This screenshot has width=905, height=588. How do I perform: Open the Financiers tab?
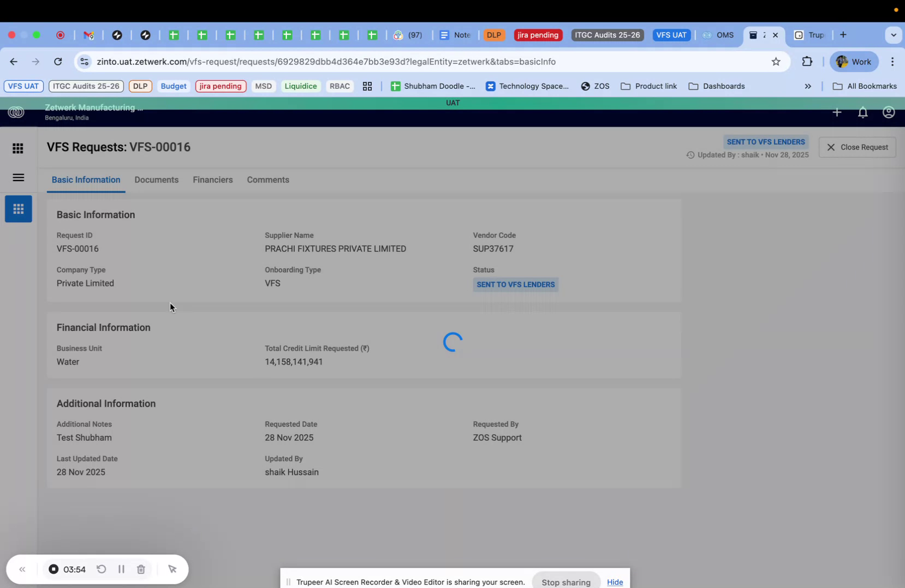click(x=212, y=180)
